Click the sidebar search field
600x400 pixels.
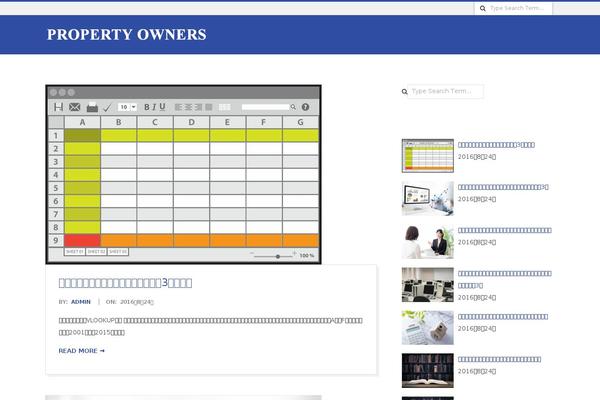pyautogui.click(x=445, y=91)
